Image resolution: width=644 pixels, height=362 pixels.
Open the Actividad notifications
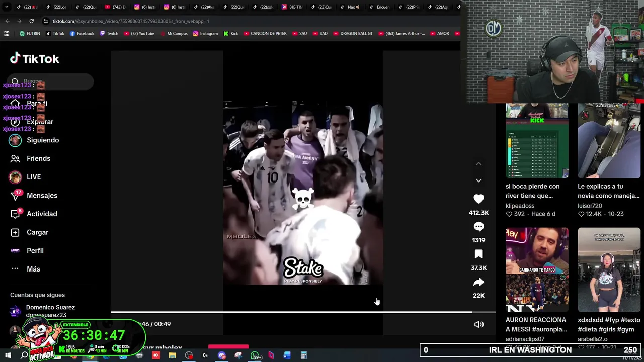(33, 214)
